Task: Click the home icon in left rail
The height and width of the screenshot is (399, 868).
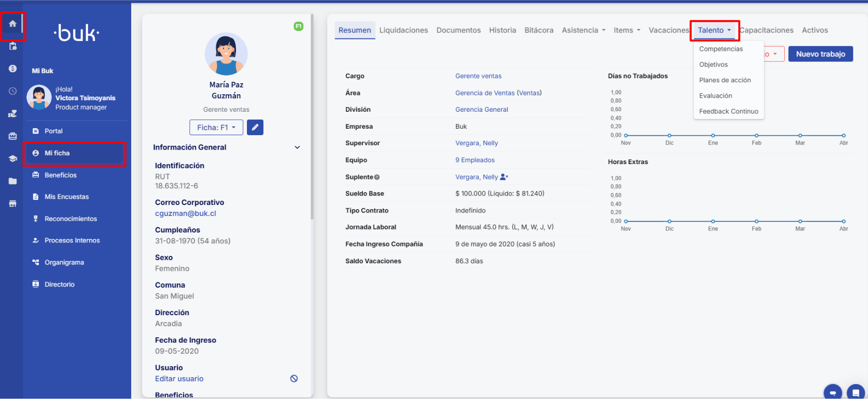Action: (12, 24)
